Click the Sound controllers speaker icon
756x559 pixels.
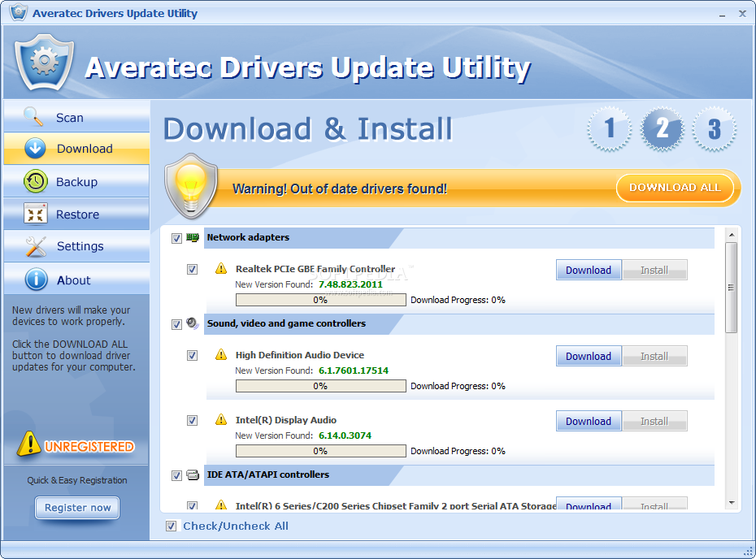point(193,323)
